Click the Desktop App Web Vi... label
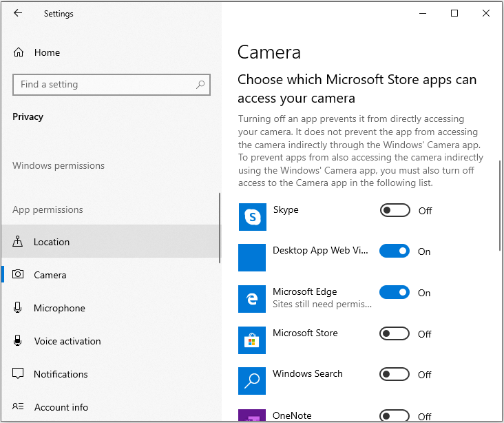The image size is (504, 423). click(x=320, y=250)
